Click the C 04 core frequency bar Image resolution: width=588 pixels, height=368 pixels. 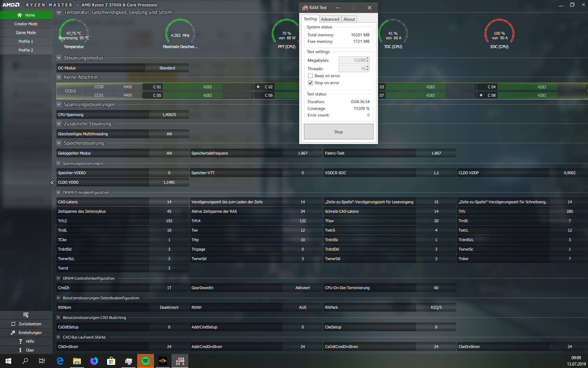click(x=542, y=87)
